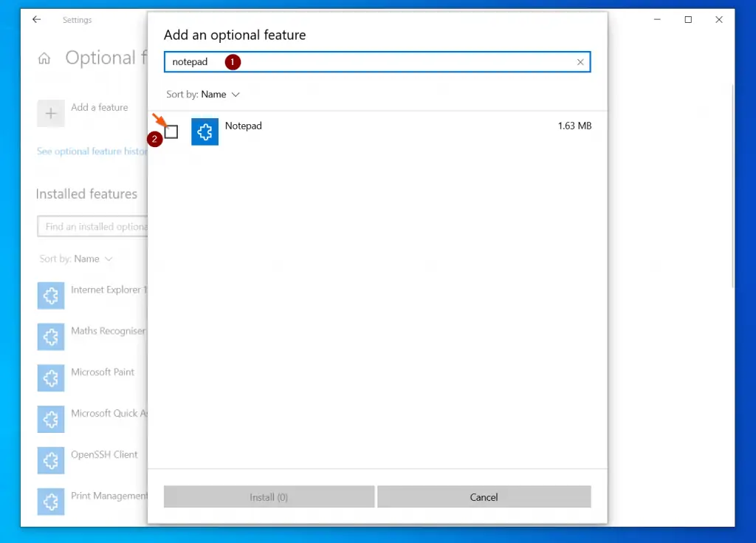Minimize the Settings window
756x543 pixels.
point(657,20)
